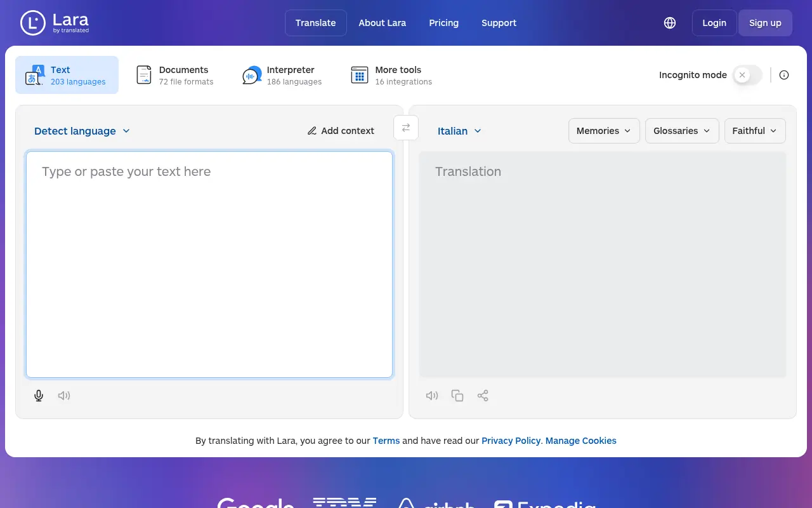
Task: Swap source and target languages
Action: (x=406, y=128)
